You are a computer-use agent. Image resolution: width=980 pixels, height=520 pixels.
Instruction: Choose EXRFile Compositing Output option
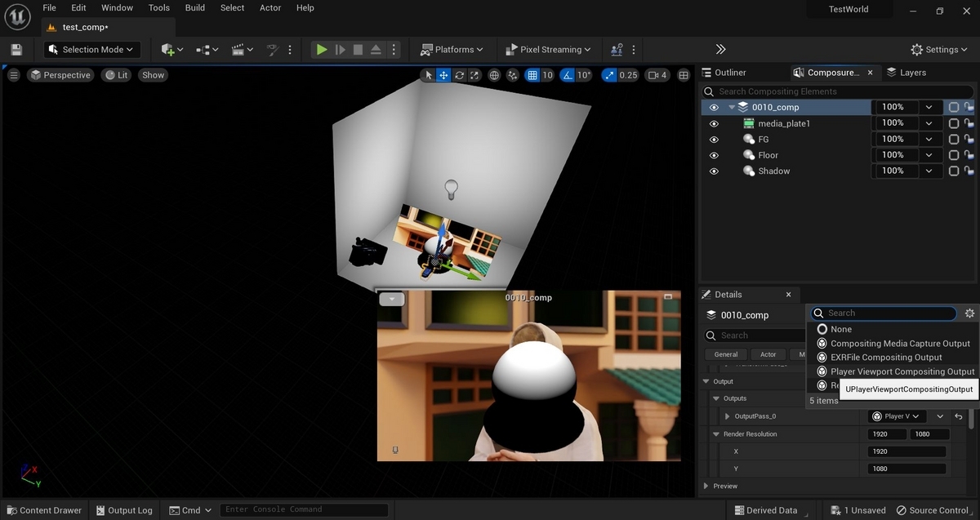coord(886,358)
